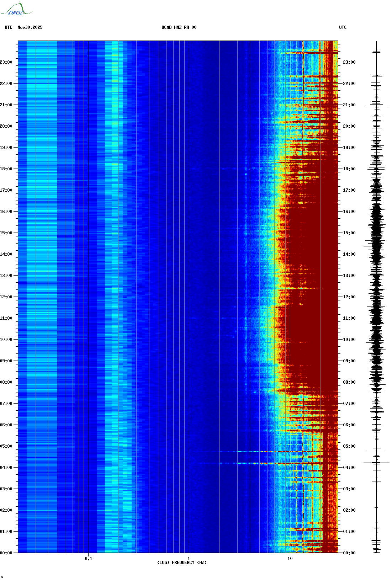Click 20:00 on the right time axis
Image resolution: width=392 pixels, height=581 pixels.
349,126
